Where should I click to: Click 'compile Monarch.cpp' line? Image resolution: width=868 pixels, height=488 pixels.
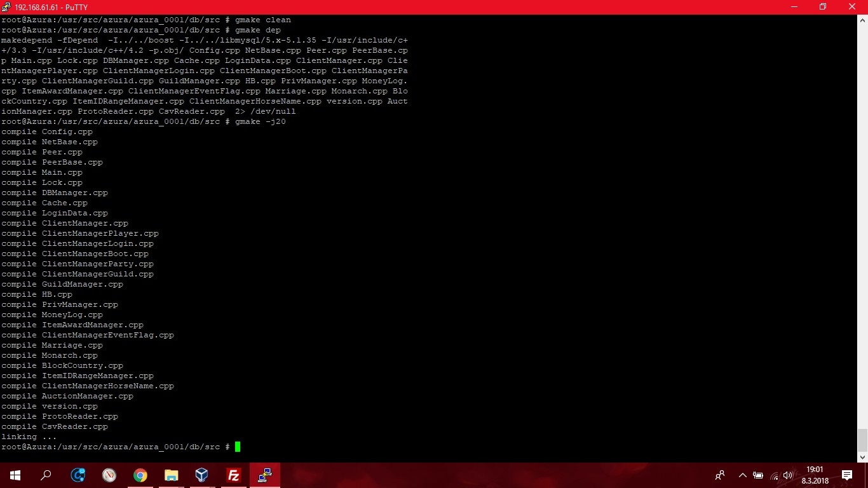click(x=50, y=355)
